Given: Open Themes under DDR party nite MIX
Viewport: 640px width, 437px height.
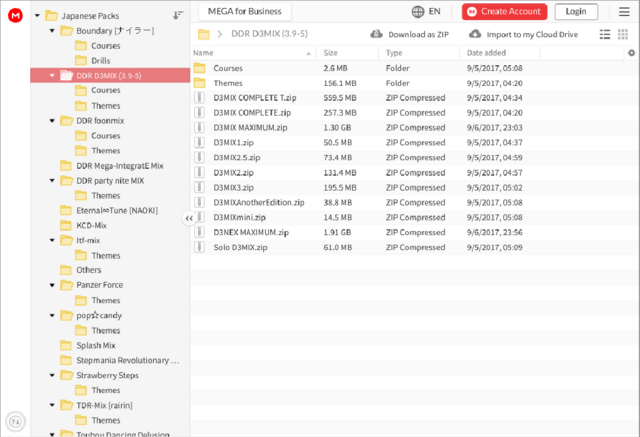Looking at the screenshot, I should click(106, 195).
